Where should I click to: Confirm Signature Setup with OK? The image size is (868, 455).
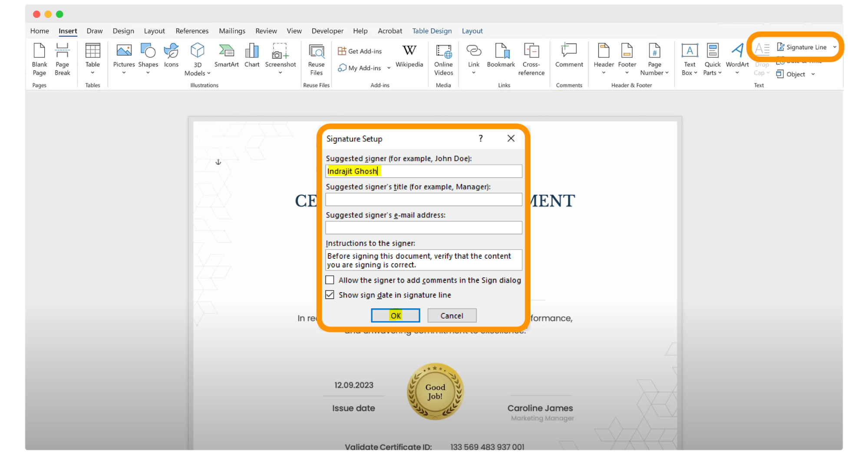(x=396, y=316)
